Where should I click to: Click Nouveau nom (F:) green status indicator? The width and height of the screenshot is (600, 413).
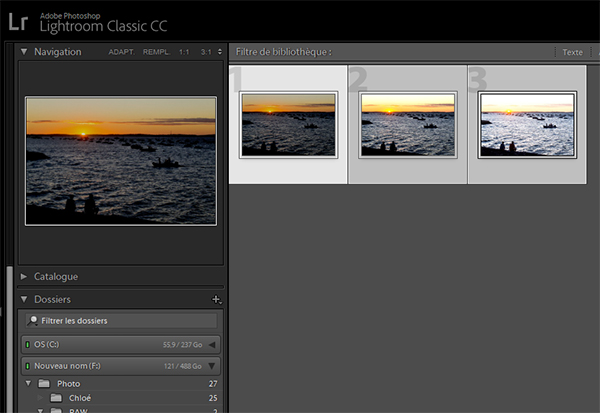28,366
